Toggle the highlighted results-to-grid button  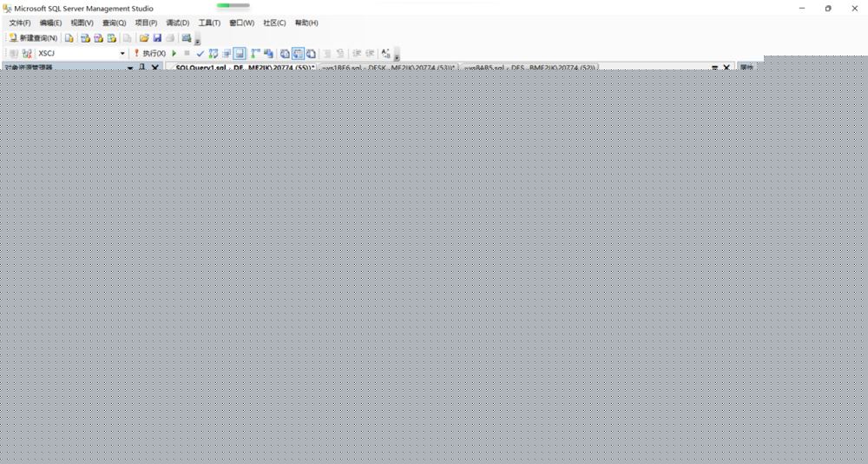point(298,54)
